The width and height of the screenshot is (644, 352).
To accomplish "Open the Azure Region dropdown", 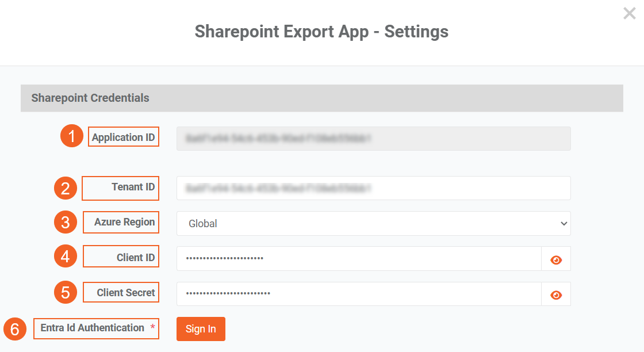I will pos(373,224).
